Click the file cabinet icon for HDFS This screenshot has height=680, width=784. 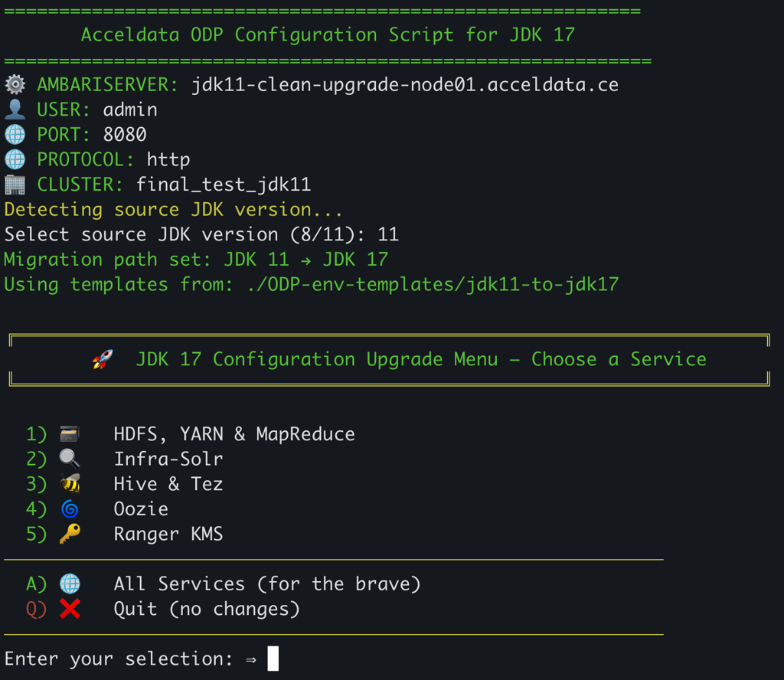[x=70, y=434]
